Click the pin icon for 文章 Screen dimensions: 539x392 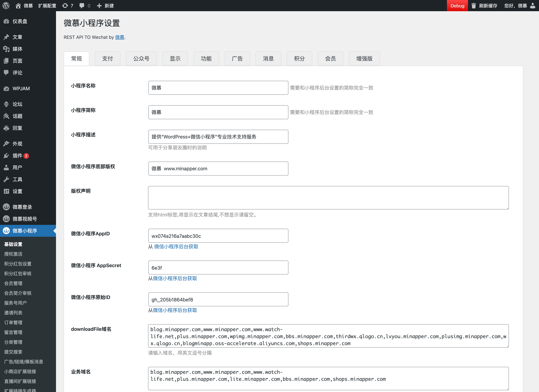6,37
